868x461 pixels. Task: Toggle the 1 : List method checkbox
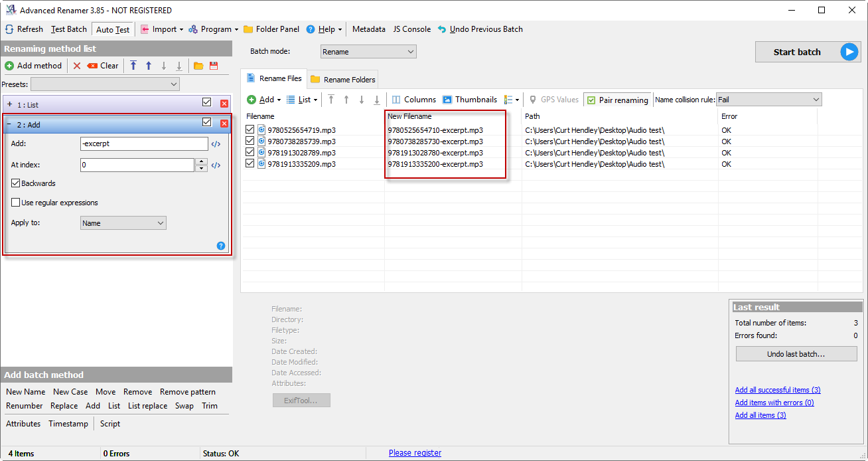point(206,102)
